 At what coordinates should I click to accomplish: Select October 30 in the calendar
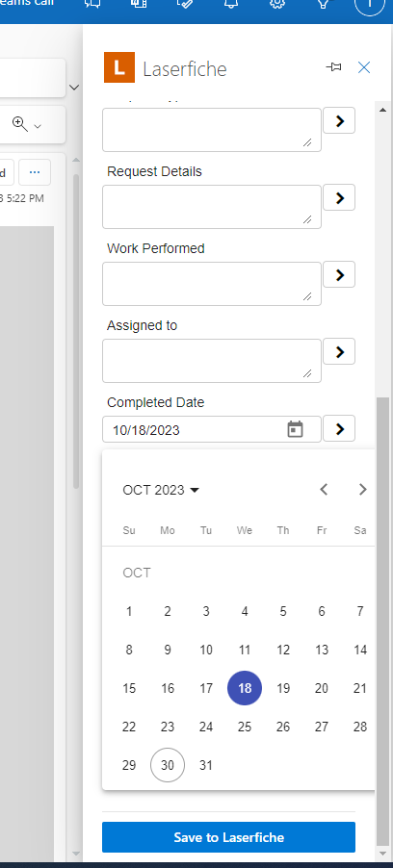click(x=168, y=765)
